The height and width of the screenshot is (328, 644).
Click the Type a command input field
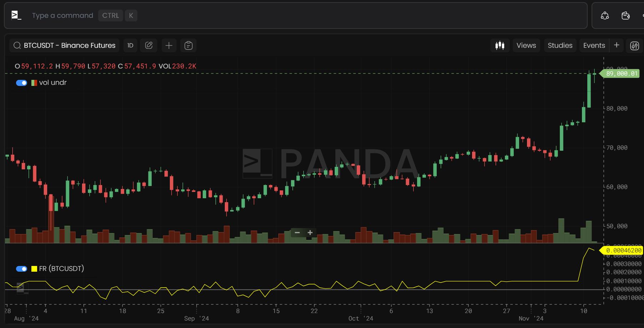[x=62, y=15]
